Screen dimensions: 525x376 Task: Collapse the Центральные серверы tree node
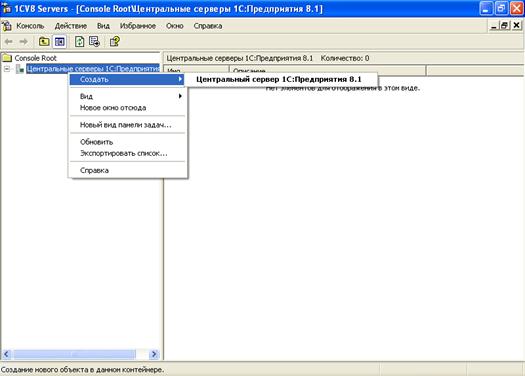click(x=7, y=69)
